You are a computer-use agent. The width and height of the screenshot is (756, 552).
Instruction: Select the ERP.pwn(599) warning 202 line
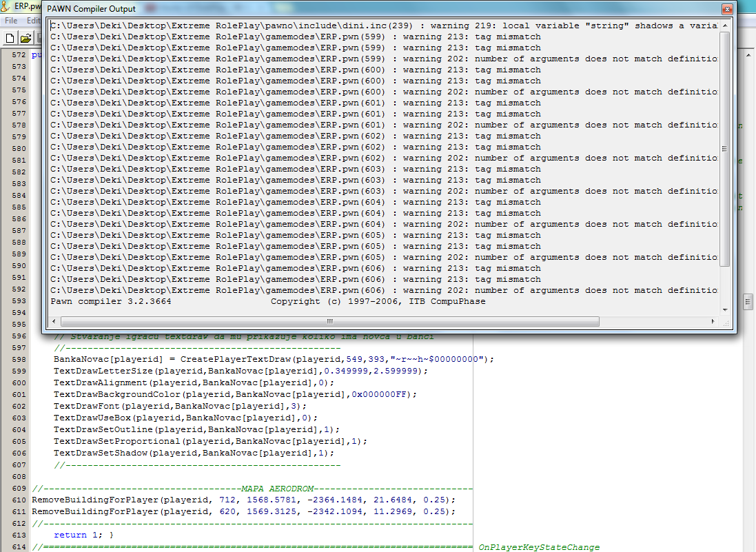[384, 59]
